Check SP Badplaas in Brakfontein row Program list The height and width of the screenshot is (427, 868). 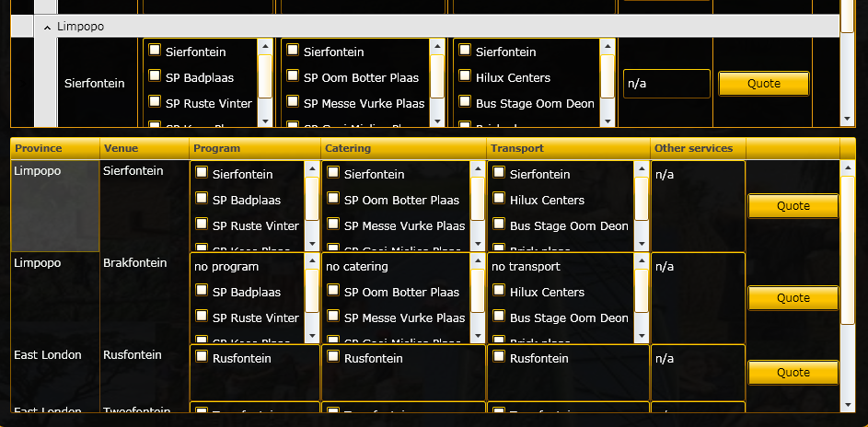pyautogui.click(x=202, y=292)
